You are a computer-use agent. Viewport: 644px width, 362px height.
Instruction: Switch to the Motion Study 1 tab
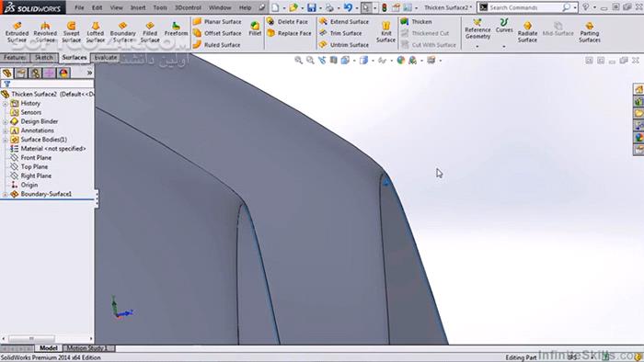(86, 348)
